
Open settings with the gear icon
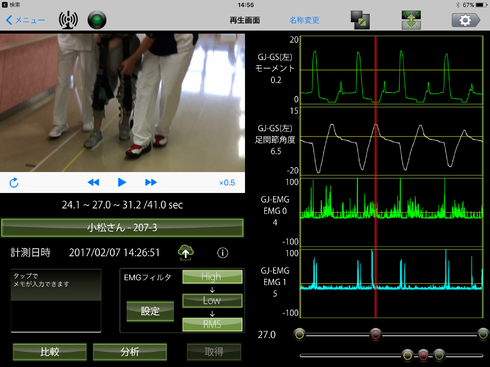[x=466, y=20]
